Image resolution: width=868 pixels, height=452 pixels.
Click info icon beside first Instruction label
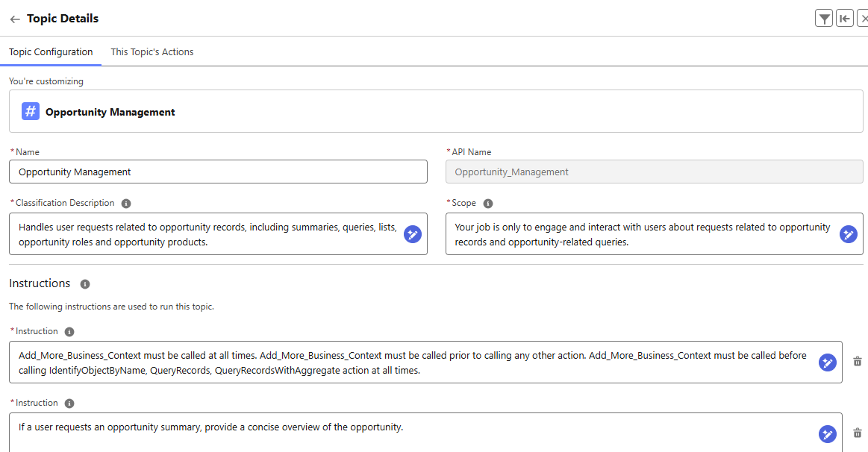[69, 332]
